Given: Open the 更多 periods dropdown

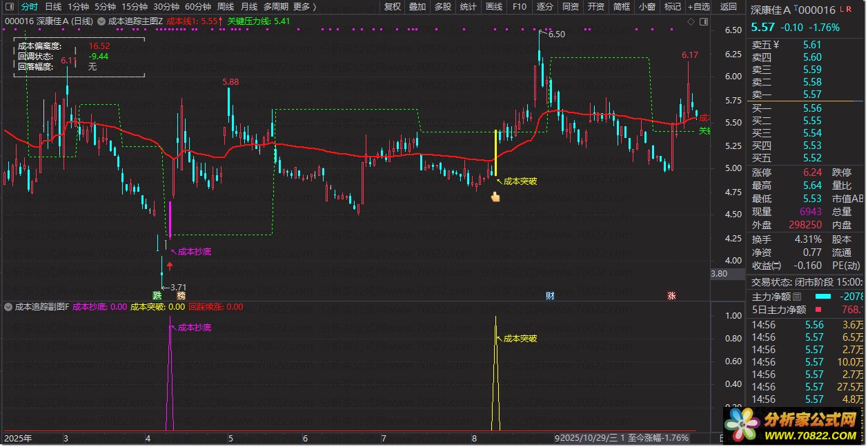Looking at the screenshot, I should tap(305, 7).
